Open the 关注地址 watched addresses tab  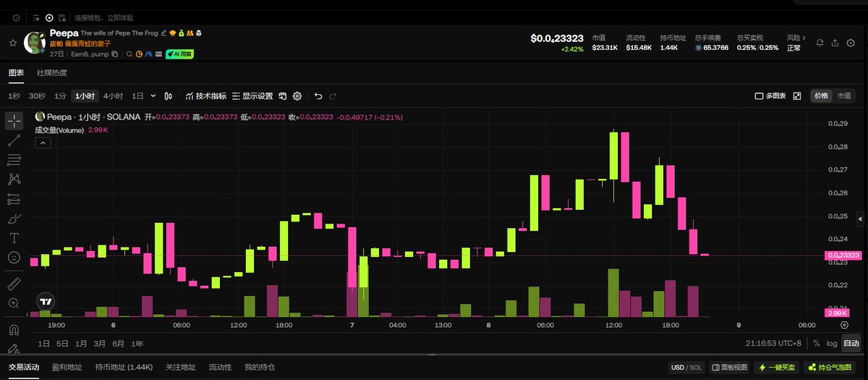pyautogui.click(x=181, y=367)
